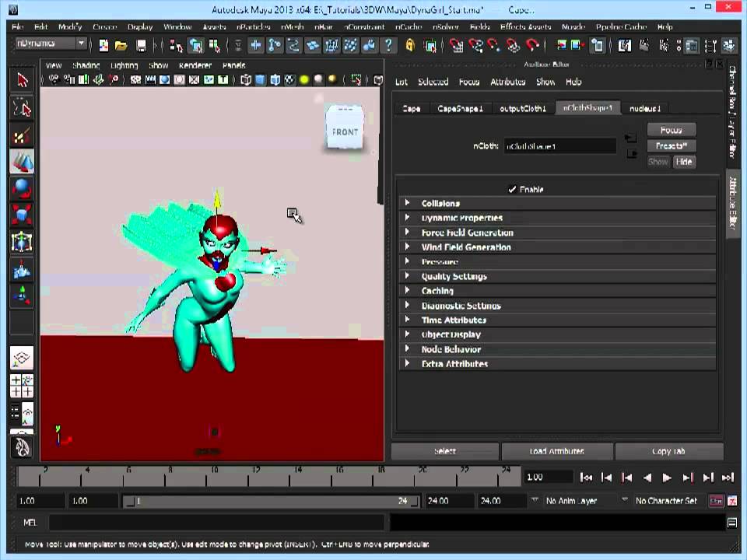747x560 pixels.
Task: Expand the Extra Attributes section
Action: coord(557,364)
